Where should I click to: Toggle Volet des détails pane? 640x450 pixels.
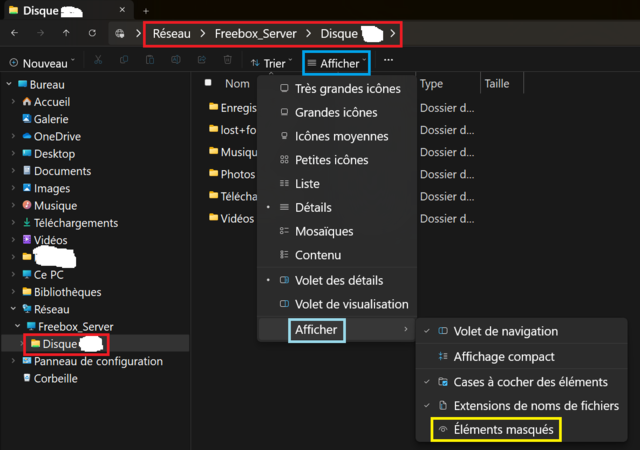click(x=337, y=281)
